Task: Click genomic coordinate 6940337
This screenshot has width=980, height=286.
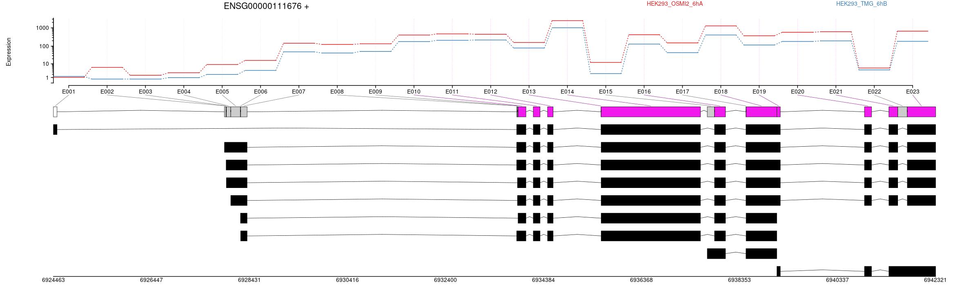Action: pyautogui.click(x=837, y=280)
